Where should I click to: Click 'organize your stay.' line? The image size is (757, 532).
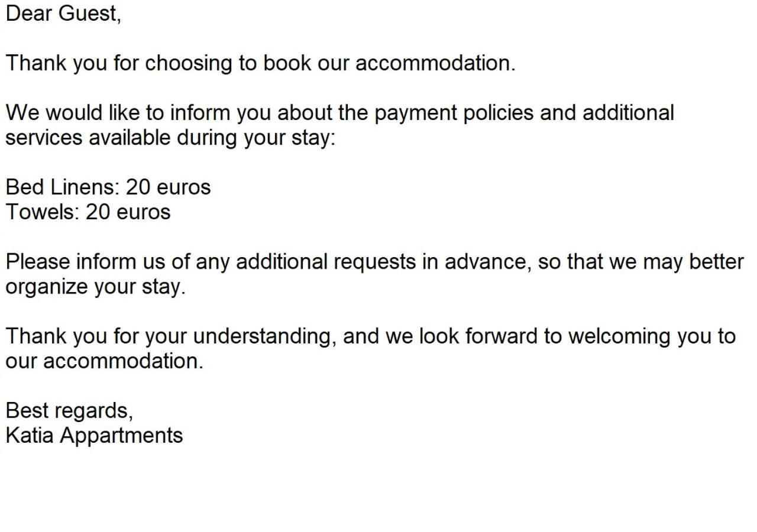pyautogui.click(x=96, y=287)
